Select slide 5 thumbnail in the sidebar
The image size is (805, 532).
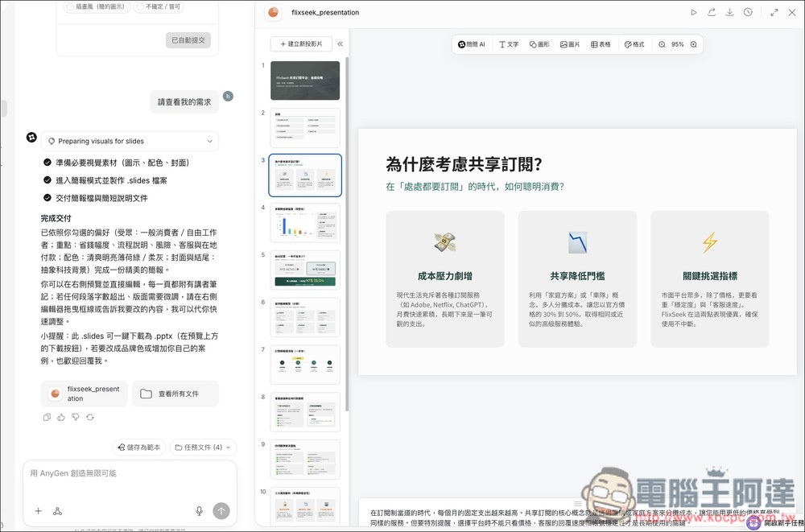coord(304,270)
